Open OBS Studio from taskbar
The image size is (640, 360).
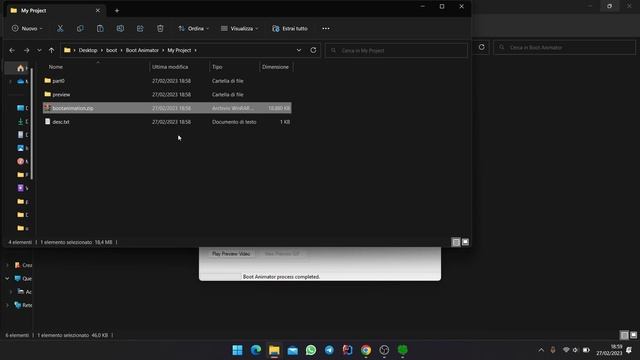(384, 350)
